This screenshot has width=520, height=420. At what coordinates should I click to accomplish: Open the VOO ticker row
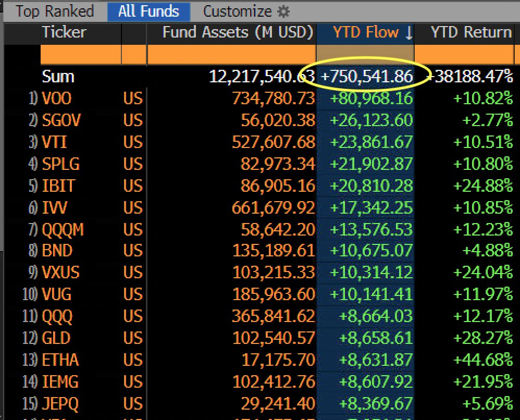pyautogui.click(x=56, y=98)
